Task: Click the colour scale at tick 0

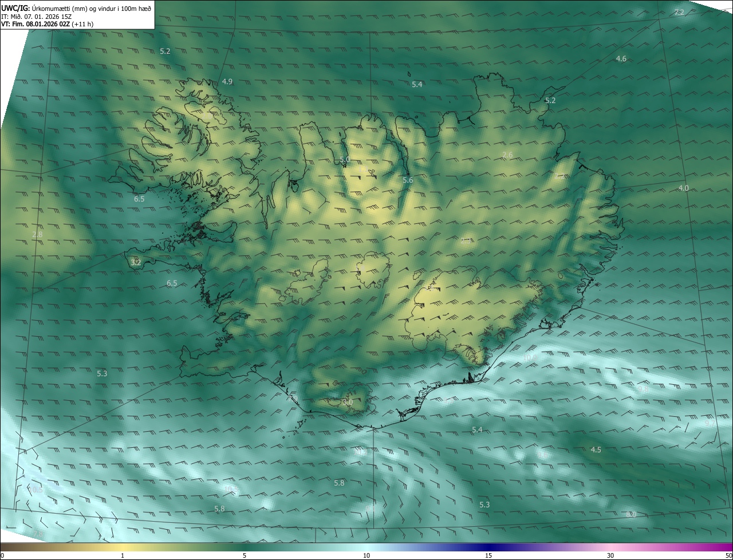Action: (2, 555)
